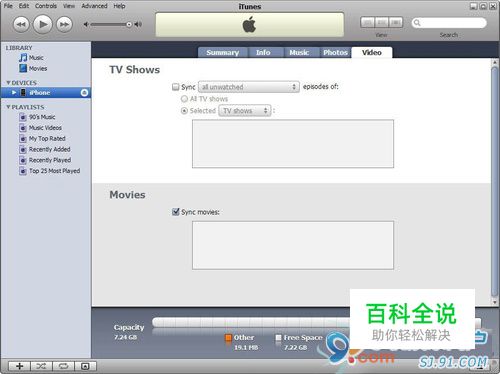Collapse the PLAYLISTS section
The height and width of the screenshot is (374, 500).
point(8,107)
